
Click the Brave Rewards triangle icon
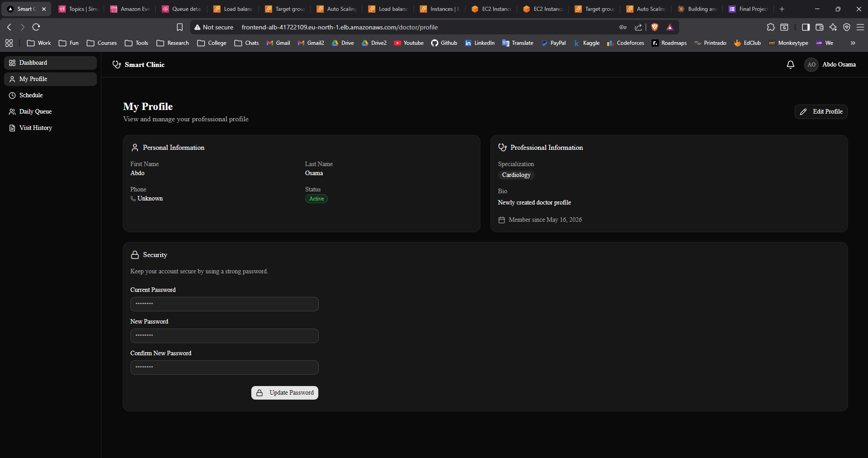coord(670,27)
